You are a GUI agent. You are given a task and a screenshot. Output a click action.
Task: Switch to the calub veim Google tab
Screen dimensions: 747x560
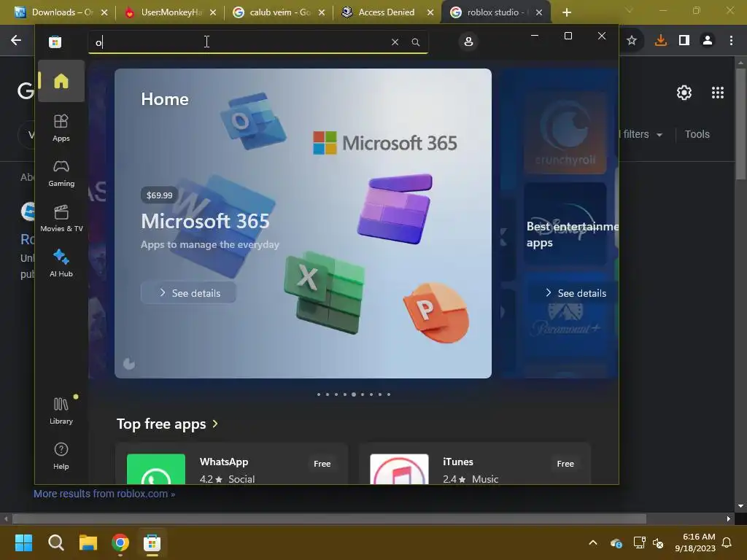(279, 12)
